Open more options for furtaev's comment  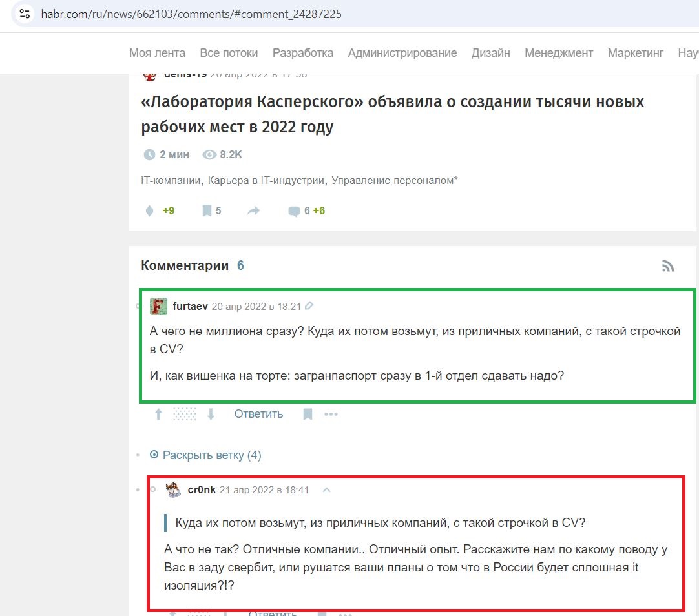(331, 415)
